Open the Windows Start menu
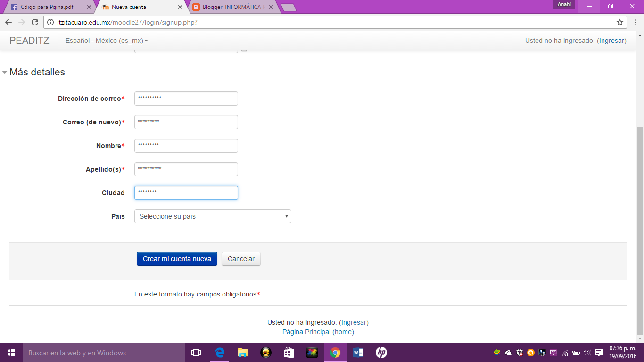This screenshot has height=362, width=644. click(11, 353)
